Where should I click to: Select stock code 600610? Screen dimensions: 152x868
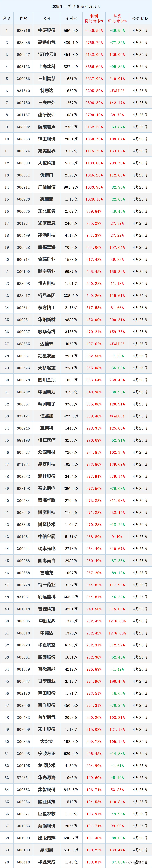pyautogui.click(x=24, y=633)
